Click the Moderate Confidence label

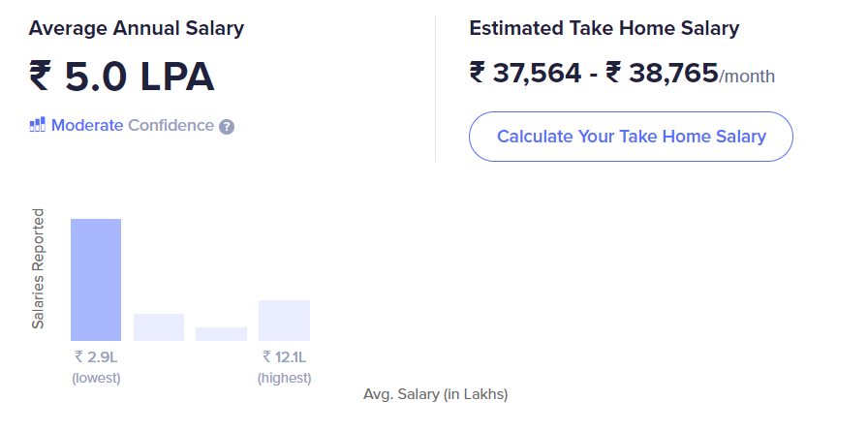click(x=133, y=125)
